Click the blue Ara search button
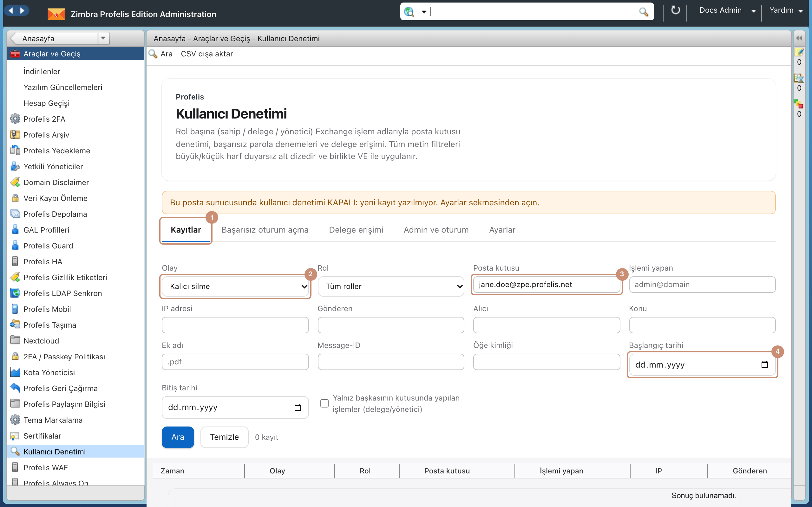 (178, 437)
